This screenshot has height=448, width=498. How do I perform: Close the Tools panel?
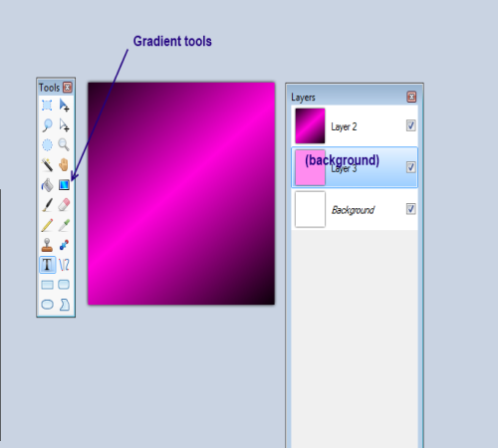tap(68, 88)
